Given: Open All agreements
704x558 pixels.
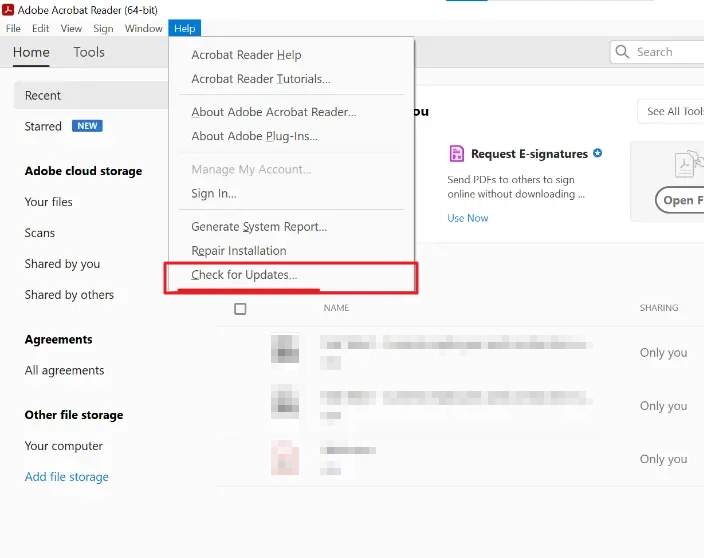Looking at the screenshot, I should 64,370.
